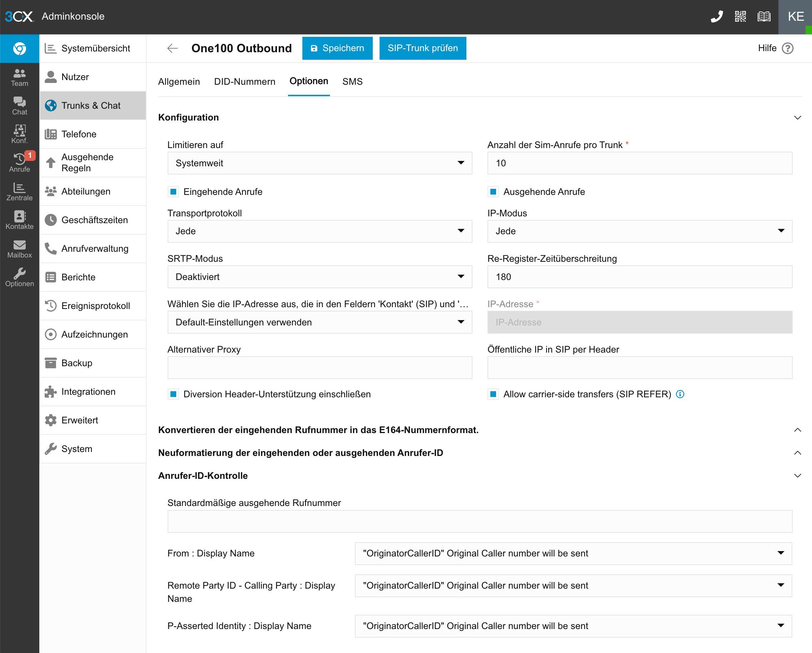The width and height of the screenshot is (812, 653).
Task: Open Trunks & Chat in sidebar
Action: [x=93, y=105]
